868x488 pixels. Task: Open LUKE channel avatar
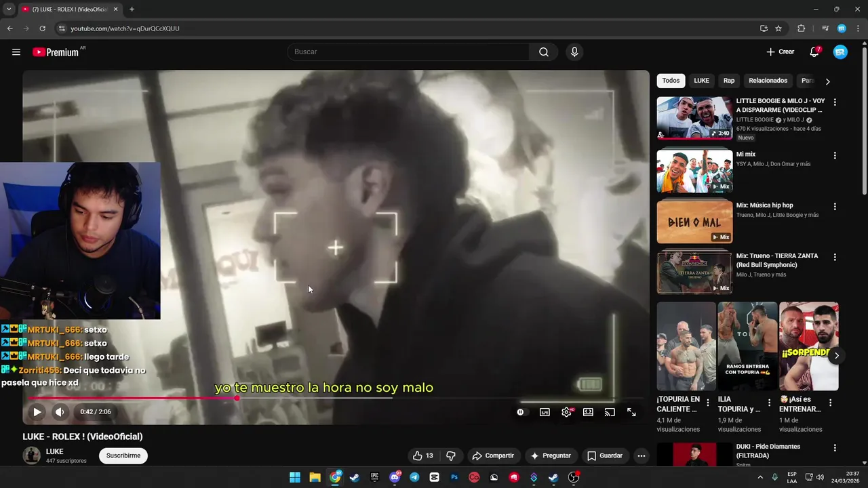(32, 455)
